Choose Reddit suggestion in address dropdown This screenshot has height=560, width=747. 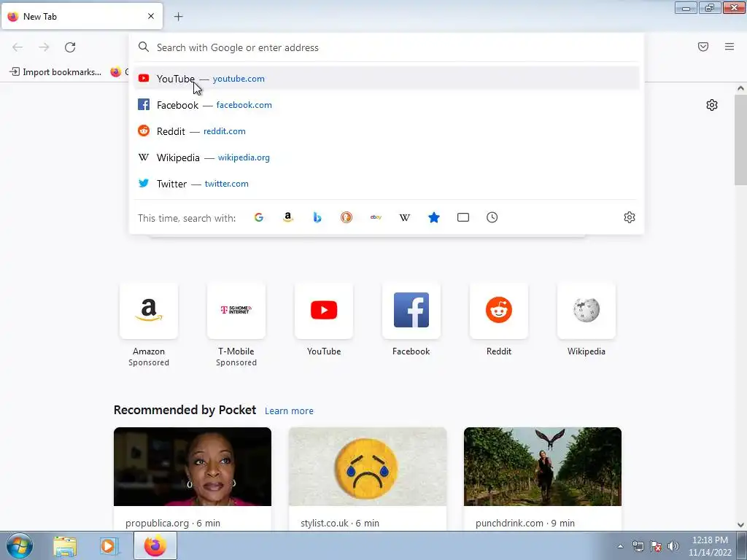click(387, 131)
